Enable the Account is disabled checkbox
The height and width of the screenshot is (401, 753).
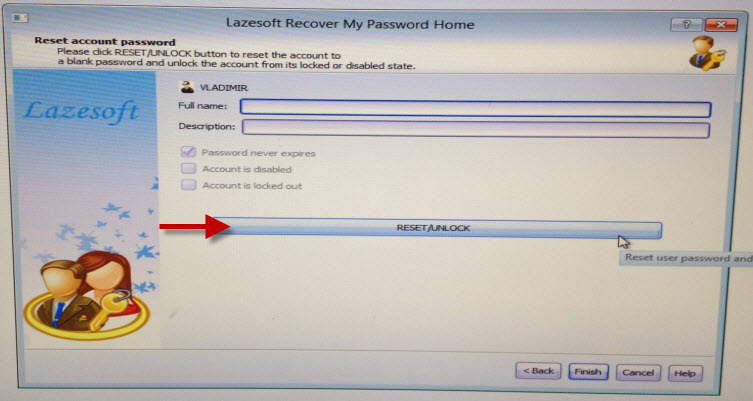click(x=188, y=169)
